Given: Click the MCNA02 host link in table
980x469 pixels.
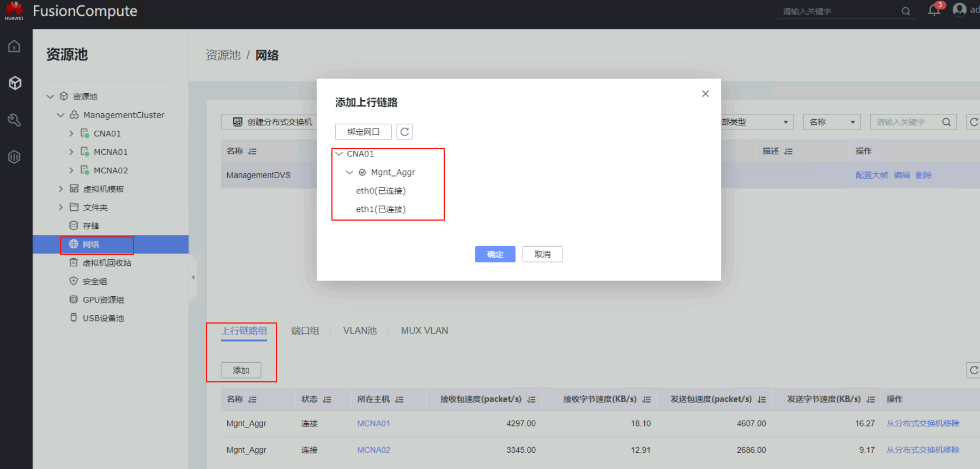Looking at the screenshot, I should [x=373, y=450].
